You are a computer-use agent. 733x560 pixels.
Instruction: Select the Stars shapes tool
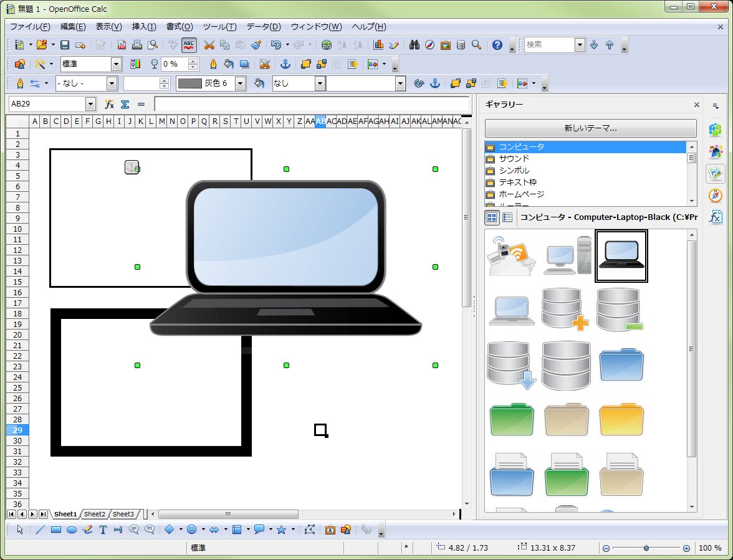pos(281,529)
